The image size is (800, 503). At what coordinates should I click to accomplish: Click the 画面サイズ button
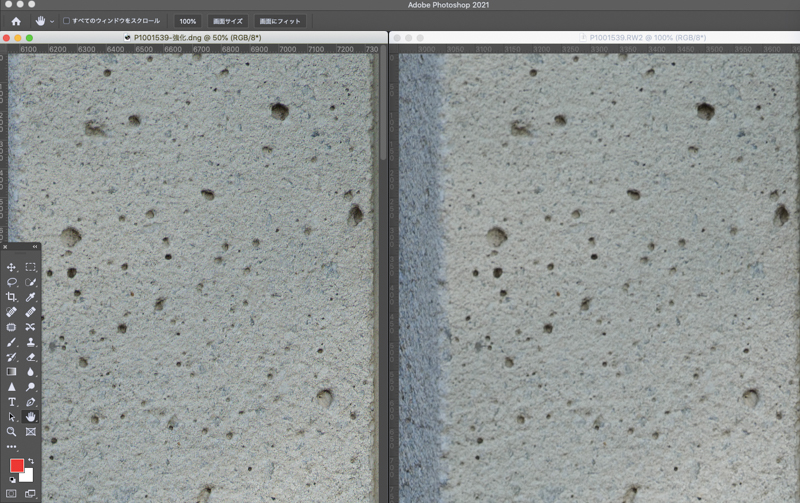tap(228, 21)
